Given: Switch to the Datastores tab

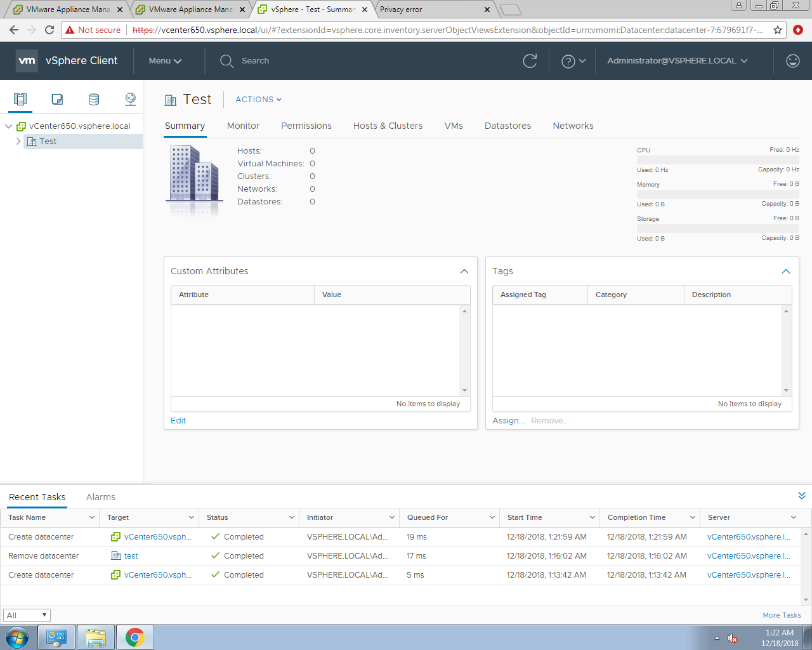Looking at the screenshot, I should 507,126.
